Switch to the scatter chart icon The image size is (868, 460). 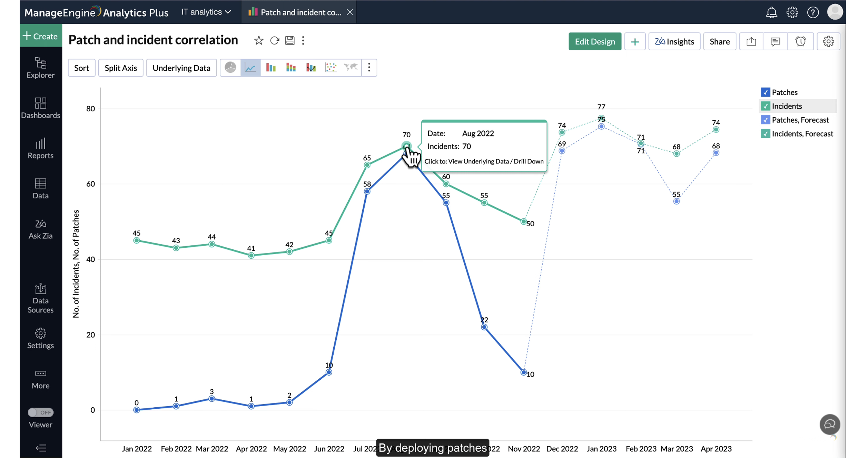tap(331, 68)
